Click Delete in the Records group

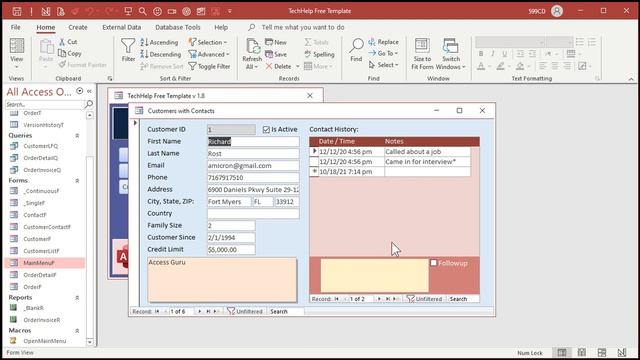point(279,66)
